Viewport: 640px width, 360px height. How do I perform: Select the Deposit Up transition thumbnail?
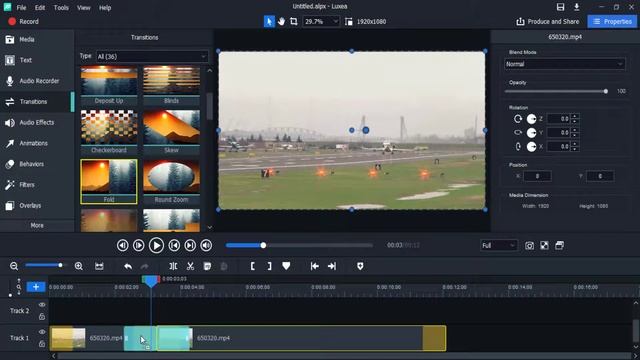(x=109, y=85)
